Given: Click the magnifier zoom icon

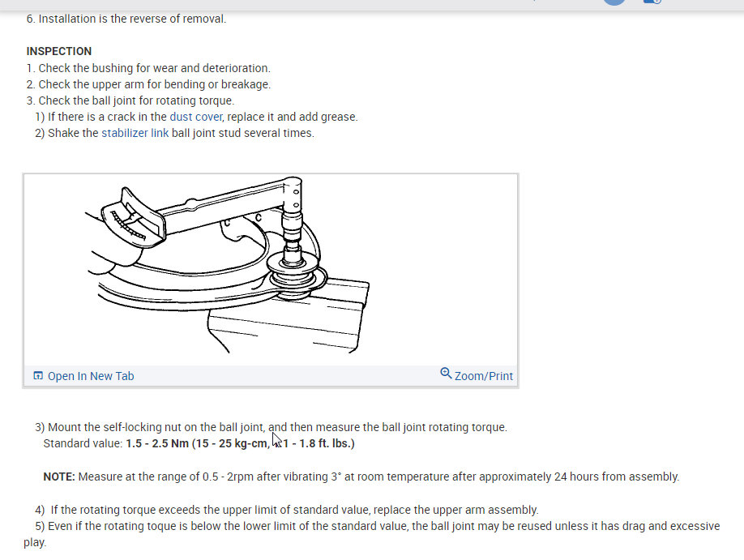Looking at the screenshot, I should (x=446, y=374).
